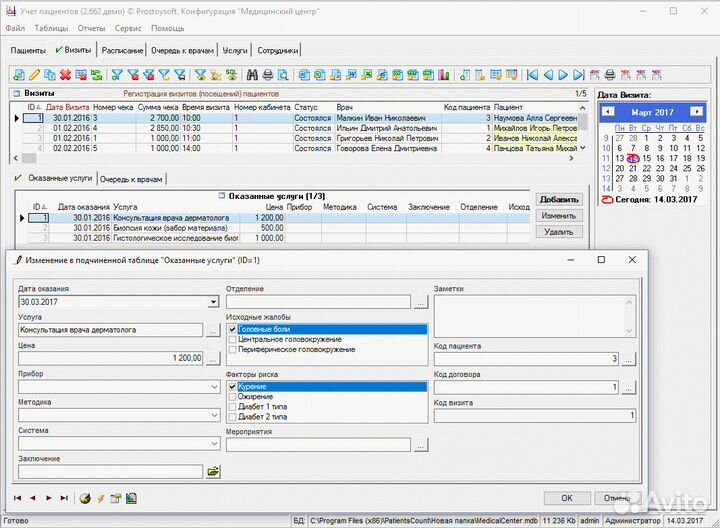Check the Ожирение risk factor checkbox
Image resolution: width=720 pixels, height=528 pixels.
[x=232, y=397]
